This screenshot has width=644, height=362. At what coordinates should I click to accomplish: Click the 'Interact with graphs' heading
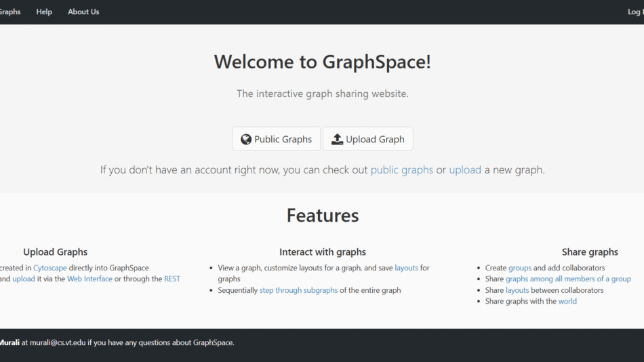click(x=323, y=252)
